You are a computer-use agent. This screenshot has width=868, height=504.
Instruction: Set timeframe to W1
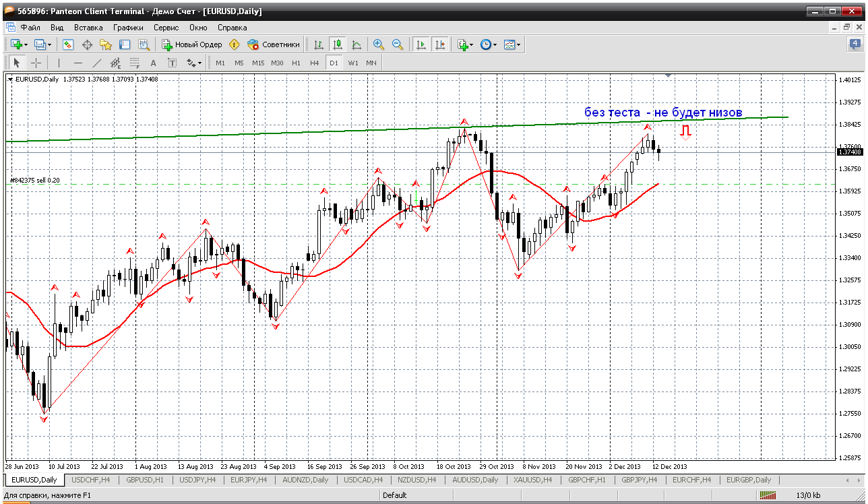point(353,63)
